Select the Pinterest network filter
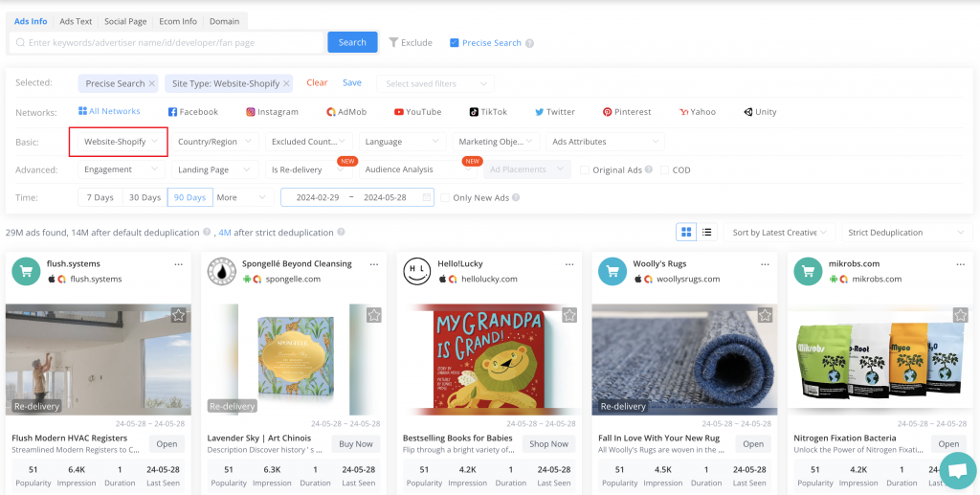The image size is (980, 495). coord(627,112)
